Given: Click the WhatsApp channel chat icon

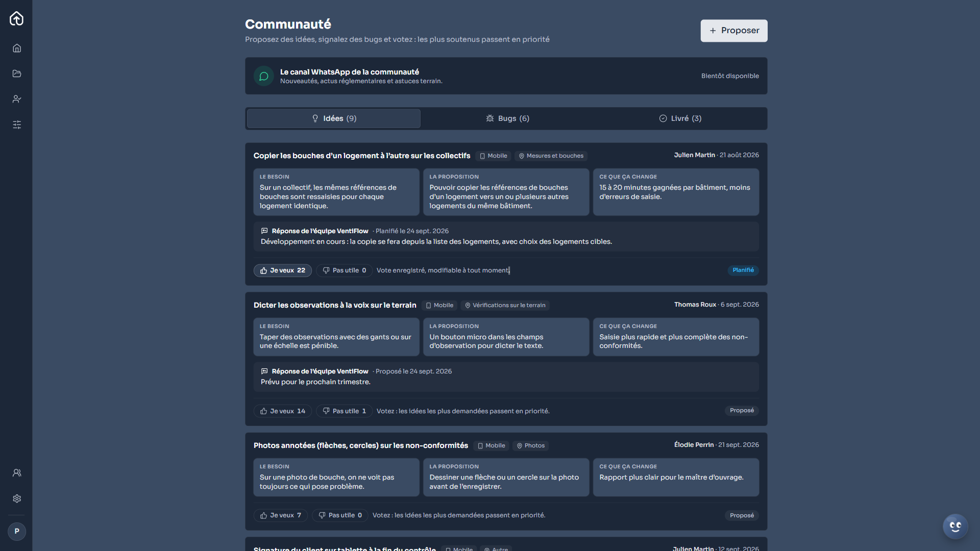Looking at the screenshot, I should point(264,76).
